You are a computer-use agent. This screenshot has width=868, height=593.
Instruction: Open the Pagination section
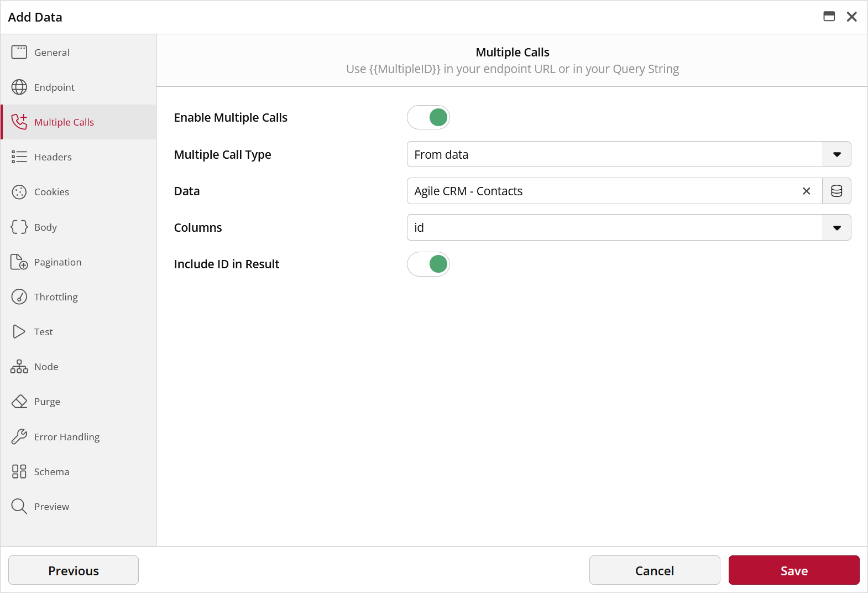pos(58,262)
